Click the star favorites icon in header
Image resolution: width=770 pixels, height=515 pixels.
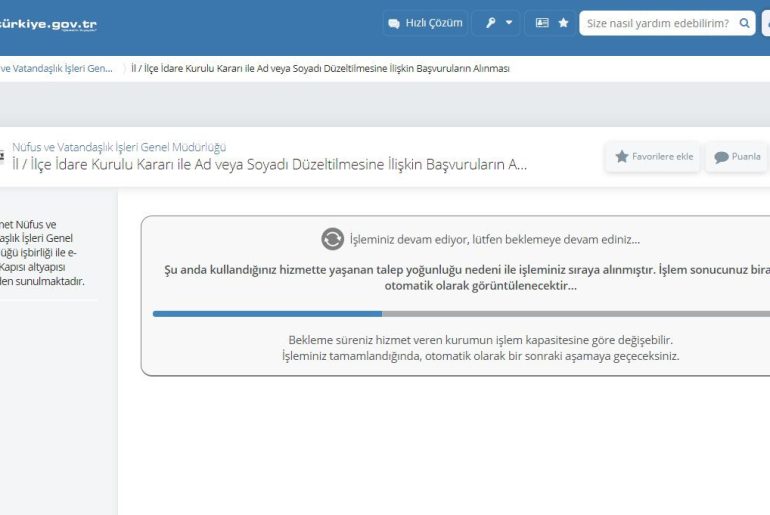click(563, 23)
